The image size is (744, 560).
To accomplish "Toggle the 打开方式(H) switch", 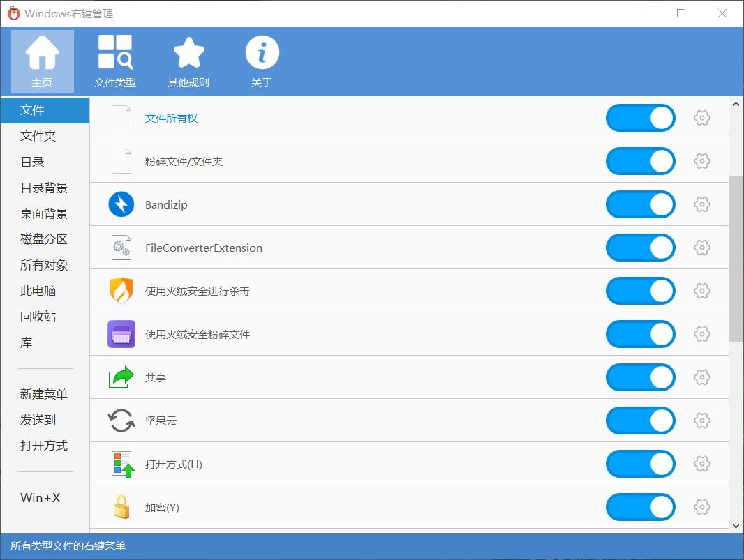I will (x=641, y=464).
